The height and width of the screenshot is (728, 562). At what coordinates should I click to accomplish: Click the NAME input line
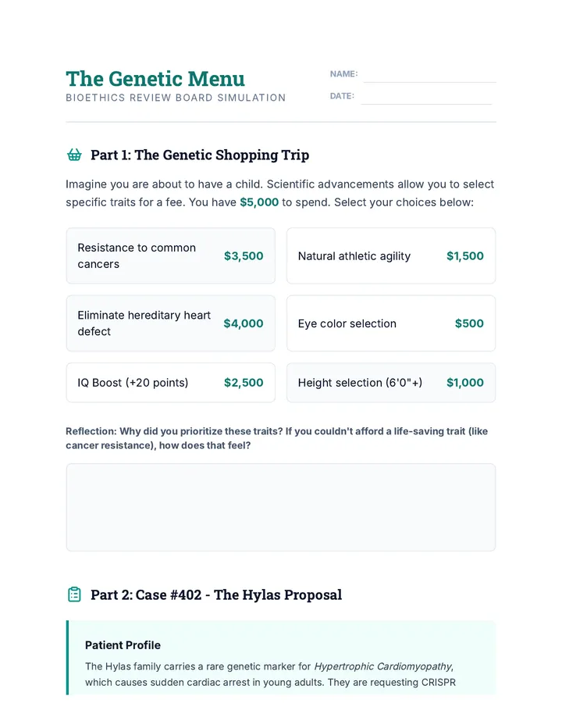click(x=430, y=76)
